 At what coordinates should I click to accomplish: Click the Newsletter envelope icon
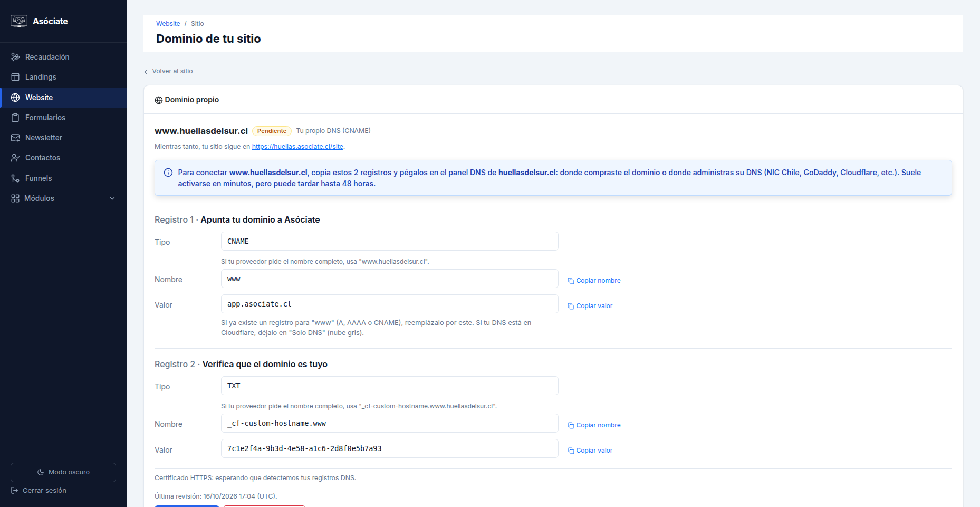tap(15, 138)
